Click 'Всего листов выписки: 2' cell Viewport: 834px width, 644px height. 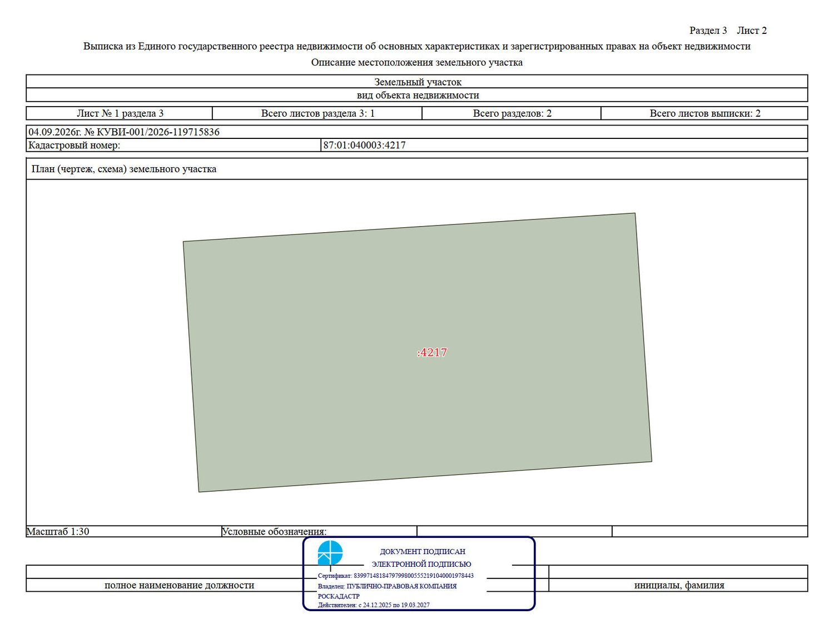[704, 113]
